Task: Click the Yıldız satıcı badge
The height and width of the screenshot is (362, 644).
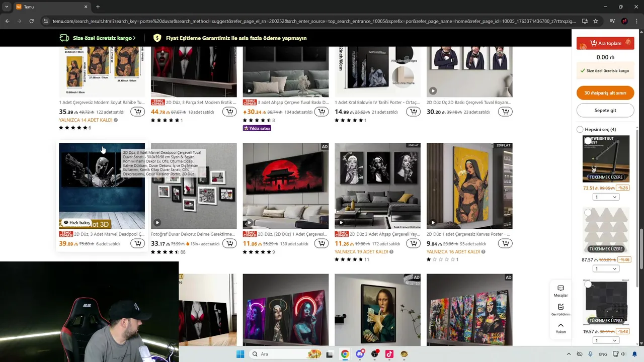Action: tap(257, 128)
